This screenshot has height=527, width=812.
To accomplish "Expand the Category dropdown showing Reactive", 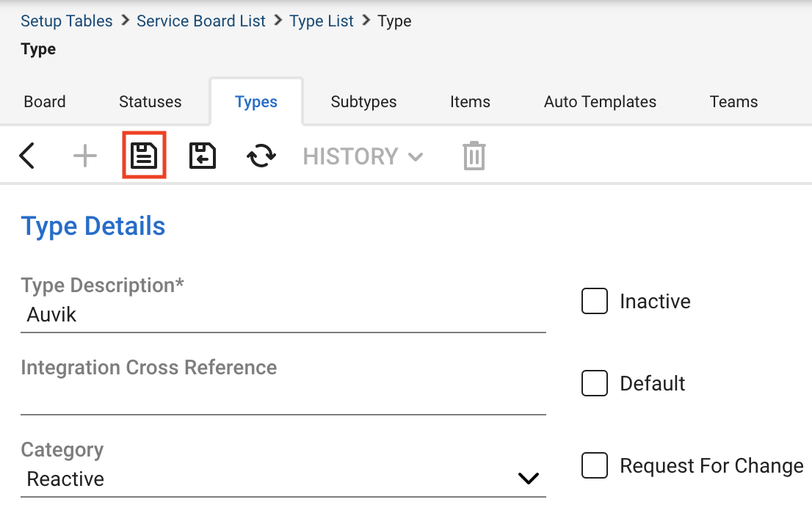I will 283,479.
